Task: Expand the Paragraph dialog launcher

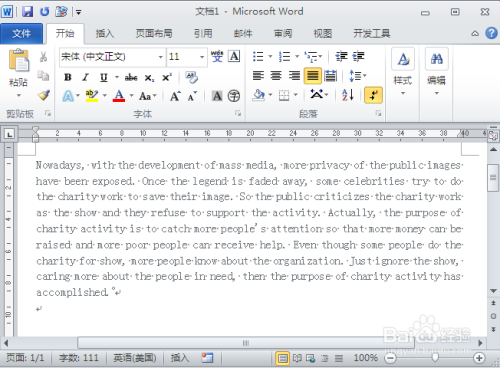Action: (x=378, y=113)
